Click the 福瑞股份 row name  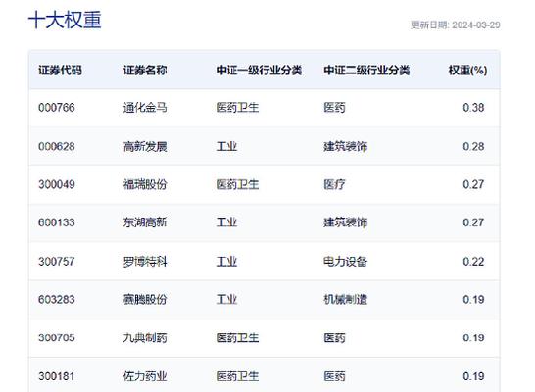click(145, 184)
